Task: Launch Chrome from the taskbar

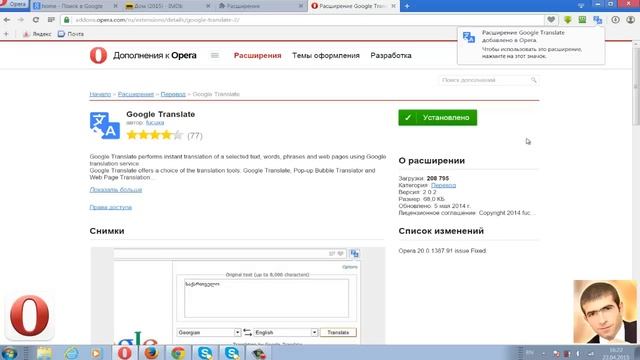Action: click(178, 353)
